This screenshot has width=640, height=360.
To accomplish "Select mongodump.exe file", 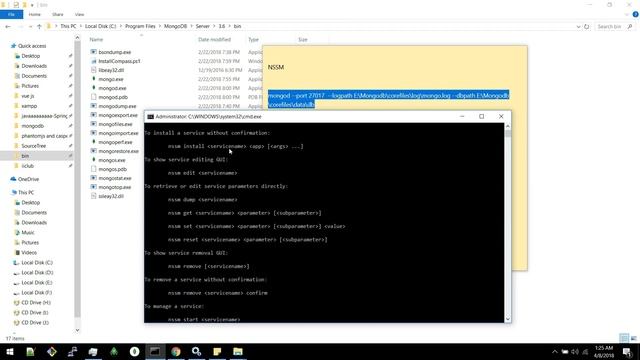I will pos(117,106).
